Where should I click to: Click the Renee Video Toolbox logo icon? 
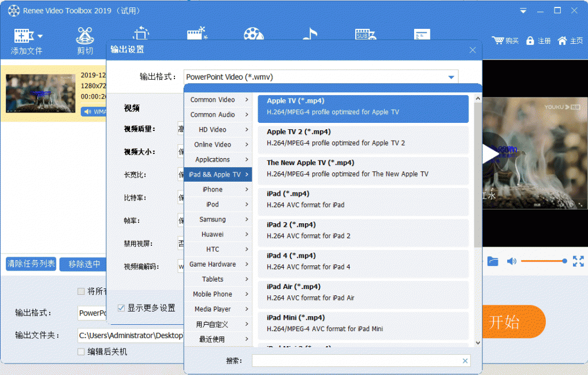14,10
